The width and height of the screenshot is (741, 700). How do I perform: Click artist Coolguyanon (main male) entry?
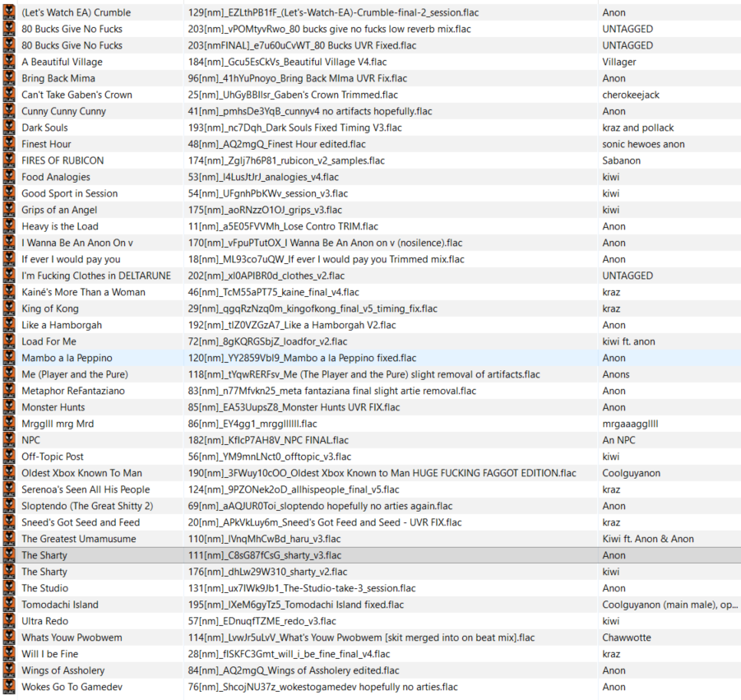click(669, 605)
